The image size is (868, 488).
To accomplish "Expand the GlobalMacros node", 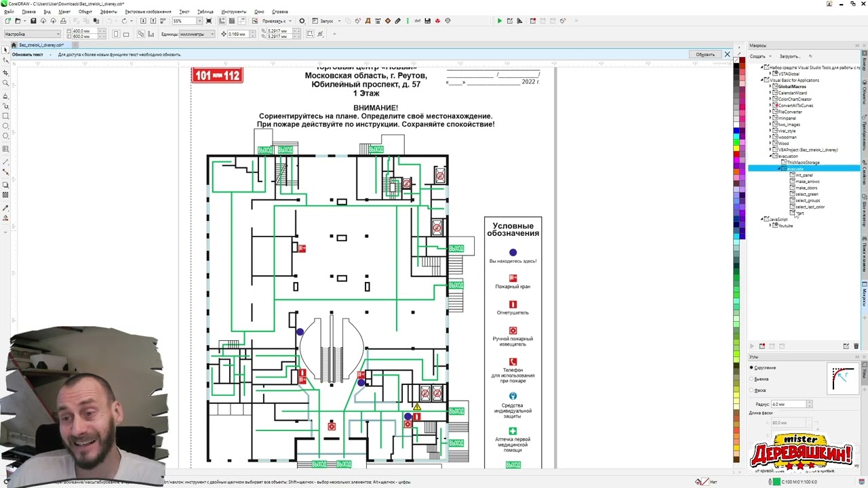I will click(x=770, y=86).
